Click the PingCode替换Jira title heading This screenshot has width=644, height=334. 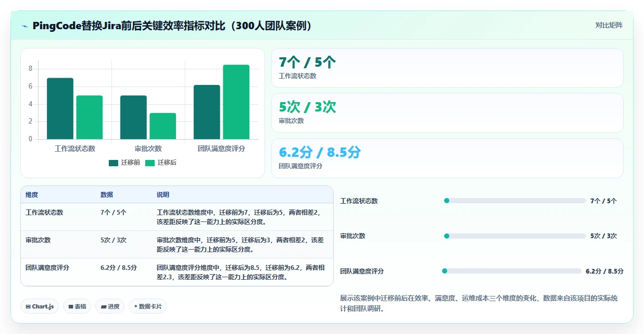click(x=172, y=26)
